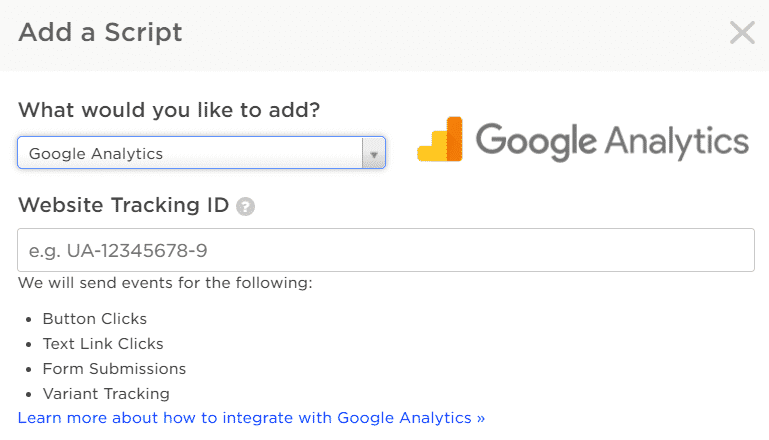Screen dimensions: 769x440
Task: Click the Website Tracking ID help icon
Action: tap(245, 207)
